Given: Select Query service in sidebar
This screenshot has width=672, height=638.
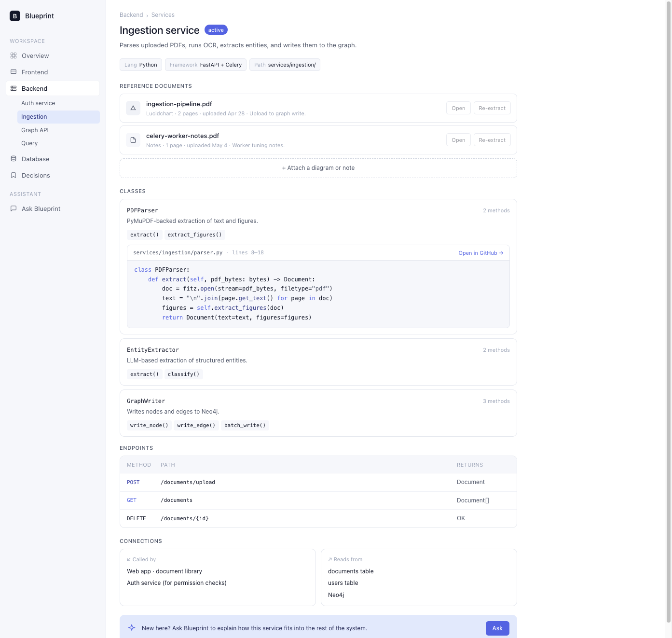Looking at the screenshot, I should click(x=58, y=143).
